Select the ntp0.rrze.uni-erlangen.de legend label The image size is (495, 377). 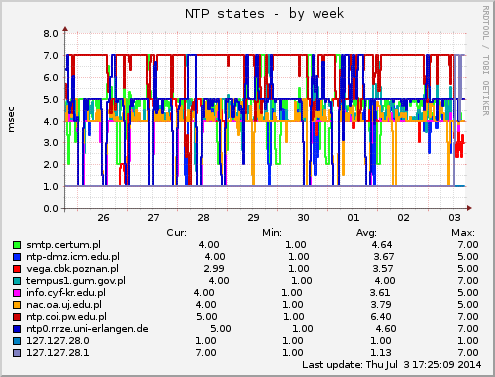87,329
